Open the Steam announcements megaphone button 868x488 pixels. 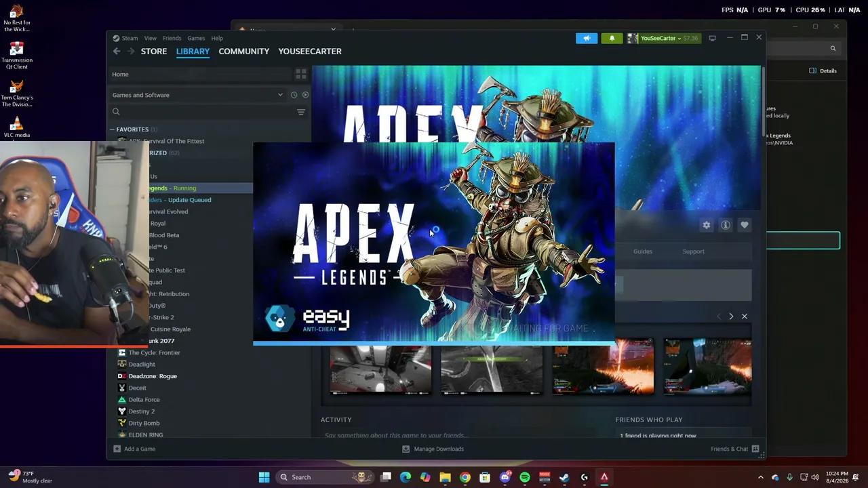(x=587, y=38)
